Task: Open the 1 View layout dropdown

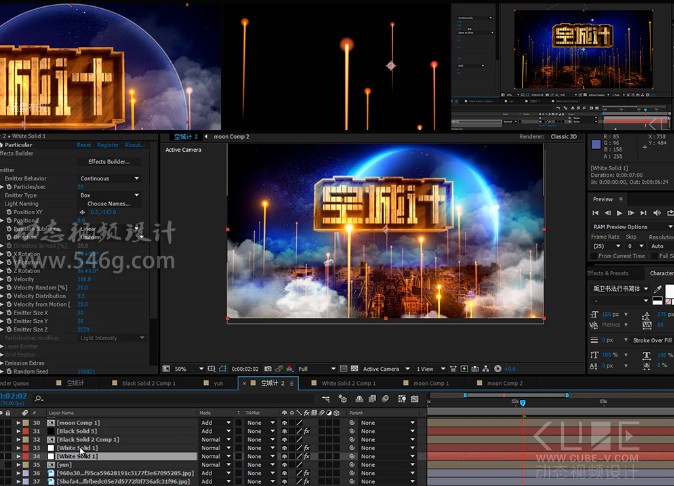Action: (431, 369)
